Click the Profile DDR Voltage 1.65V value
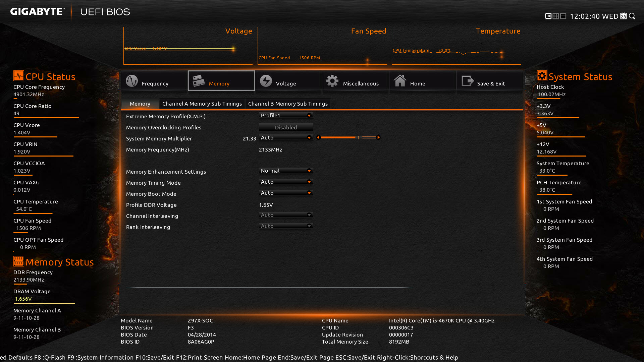644x362 pixels. 266,205
